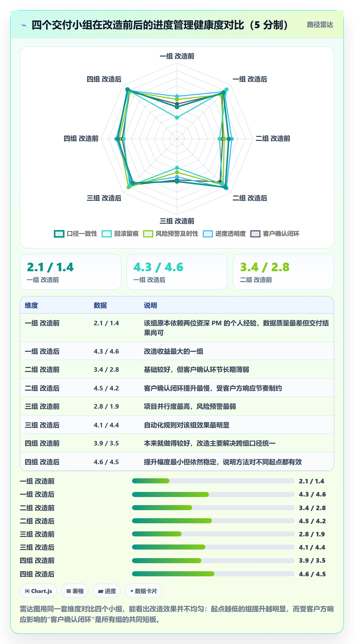Select table value 4.5 / 4.2
Viewport: 354px width, 644px height.
click(106, 388)
